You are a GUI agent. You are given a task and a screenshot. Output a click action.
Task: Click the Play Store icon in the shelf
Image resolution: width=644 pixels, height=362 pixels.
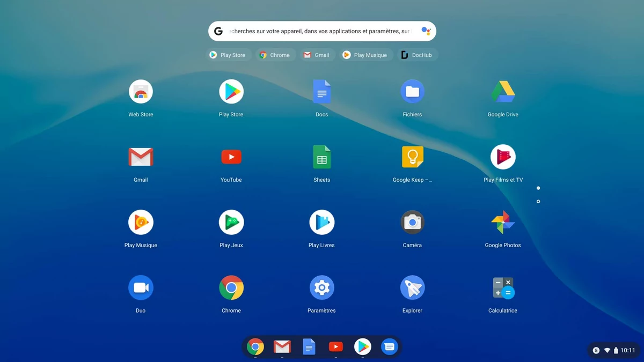click(363, 347)
